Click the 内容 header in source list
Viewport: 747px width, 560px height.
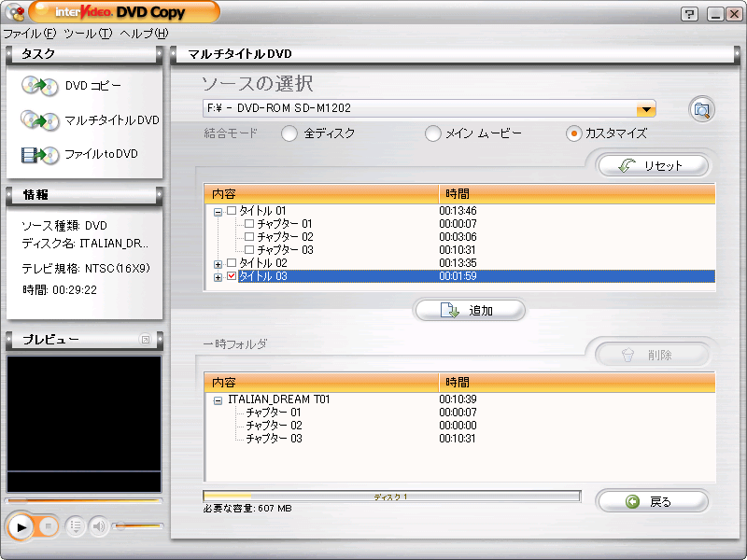click(321, 194)
